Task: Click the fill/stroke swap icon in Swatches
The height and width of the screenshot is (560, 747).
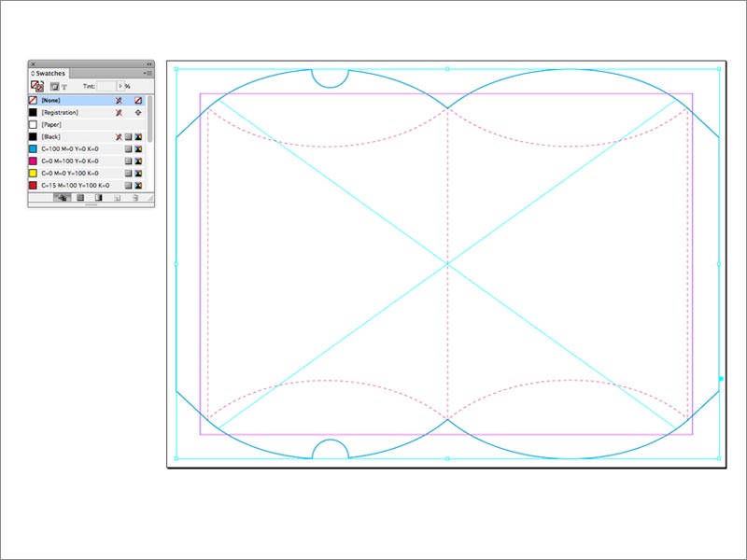Action: 38,86
